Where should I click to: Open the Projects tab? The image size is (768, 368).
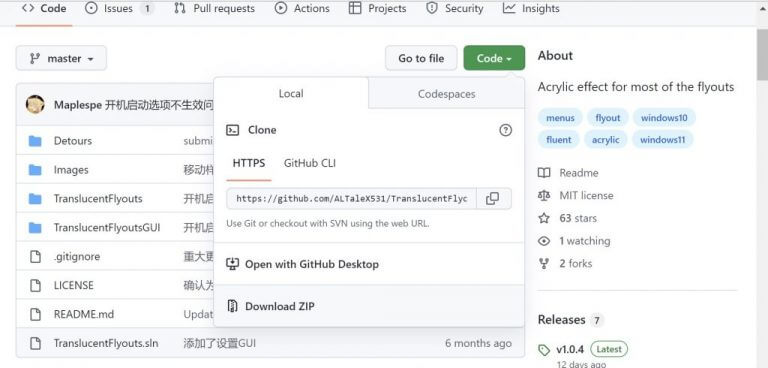click(x=377, y=8)
